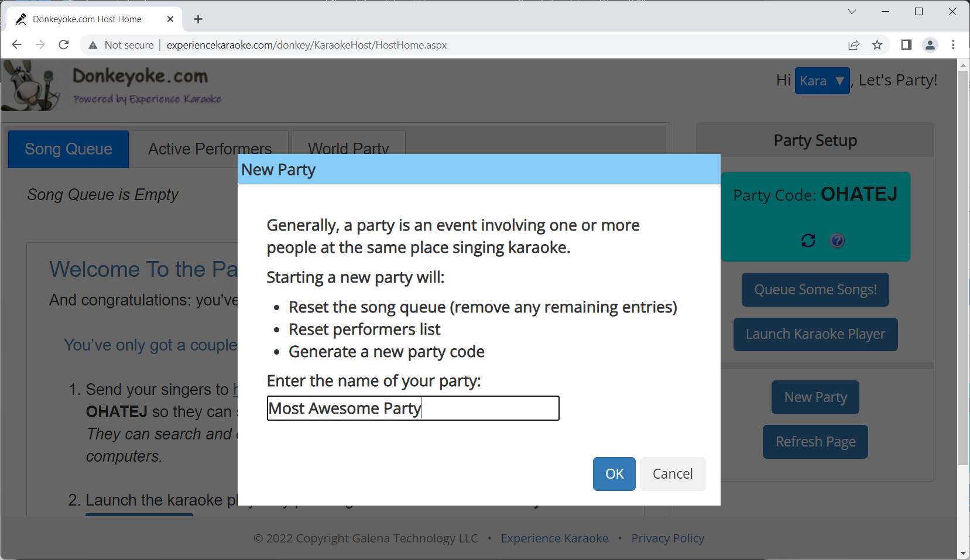Click the party code refresh icon
Image resolution: width=970 pixels, height=560 pixels.
[808, 241]
